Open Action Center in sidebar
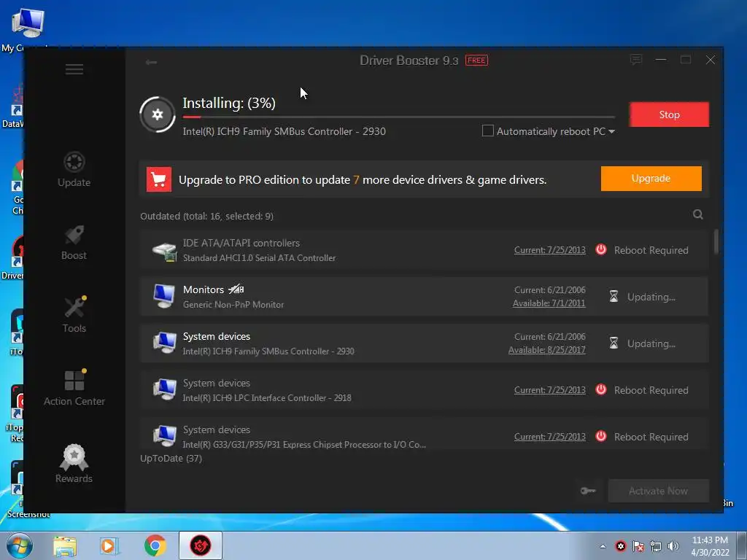Viewport: 747px width, 560px height. point(74,388)
